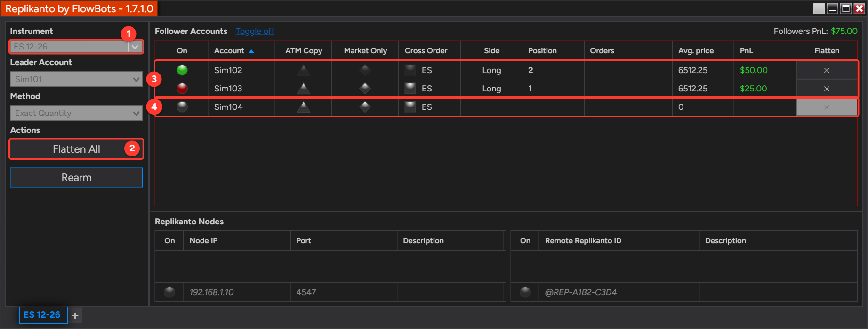This screenshot has height=329, width=868.
Task: Toggle the remote @REP-A1B2-C3D4 On indicator
Action: pos(525,292)
